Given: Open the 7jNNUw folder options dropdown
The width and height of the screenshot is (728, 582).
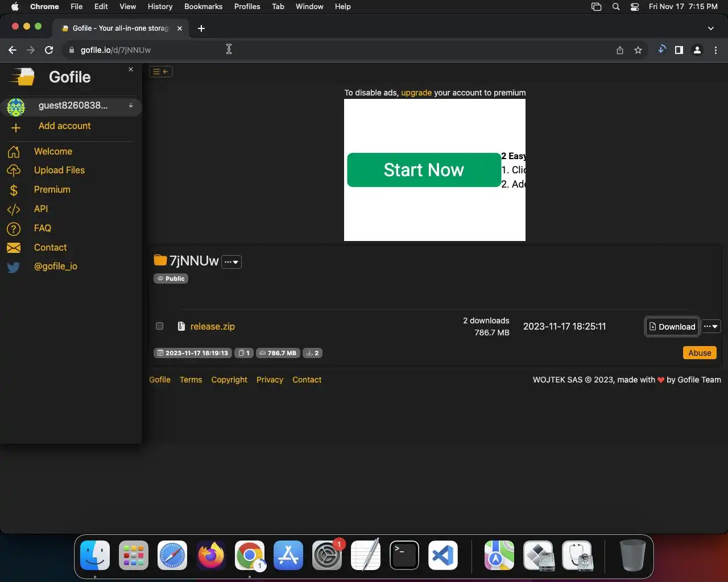Looking at the screenshot, I should pos(231,262).
